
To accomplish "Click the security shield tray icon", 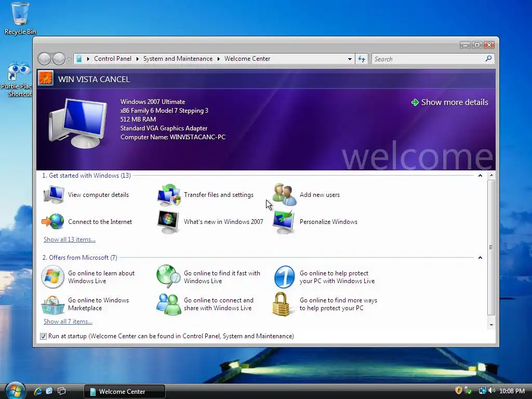I will point(458,391).
